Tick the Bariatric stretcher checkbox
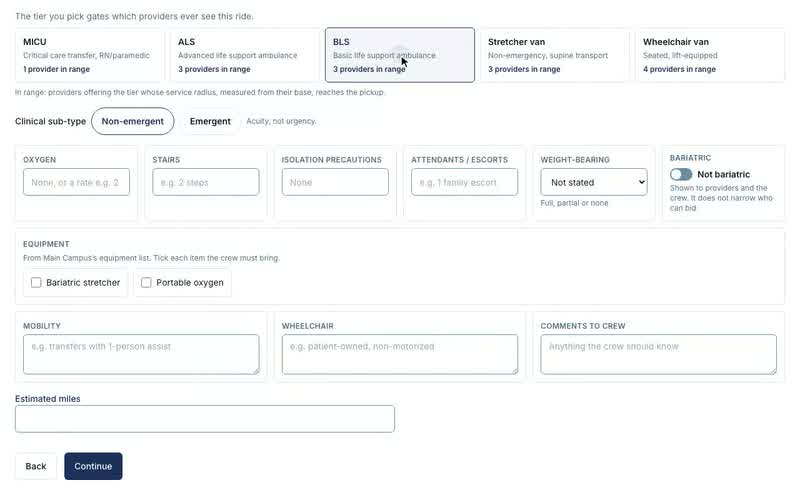This screenshot has width=800, height=500. pos(36,283)
